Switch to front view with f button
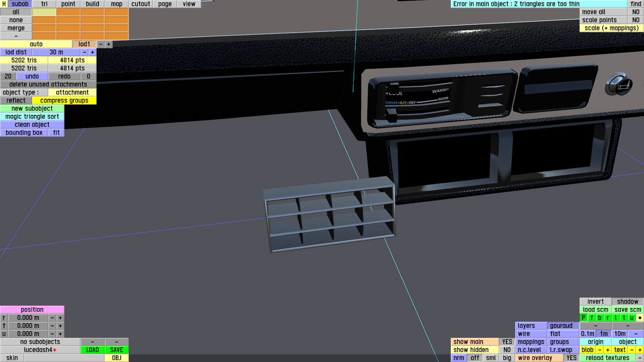The height and width of the screenshot is (362, 644). (x=591, y=318)
